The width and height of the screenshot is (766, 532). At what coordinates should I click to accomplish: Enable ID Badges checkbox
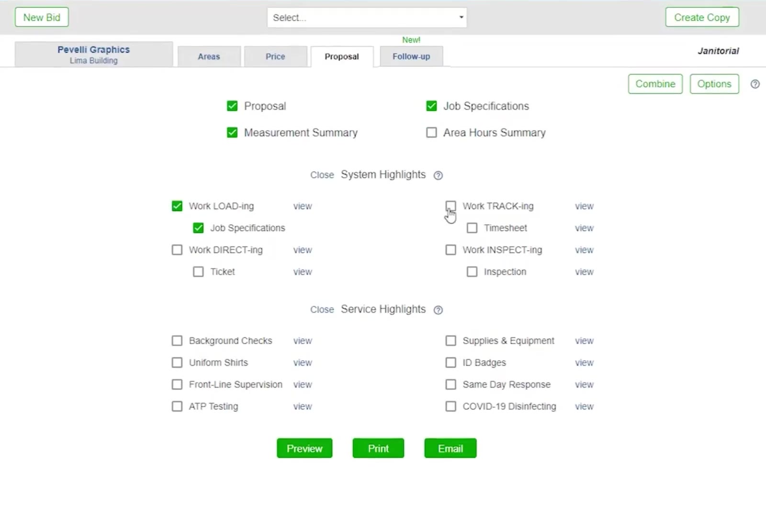451,363
